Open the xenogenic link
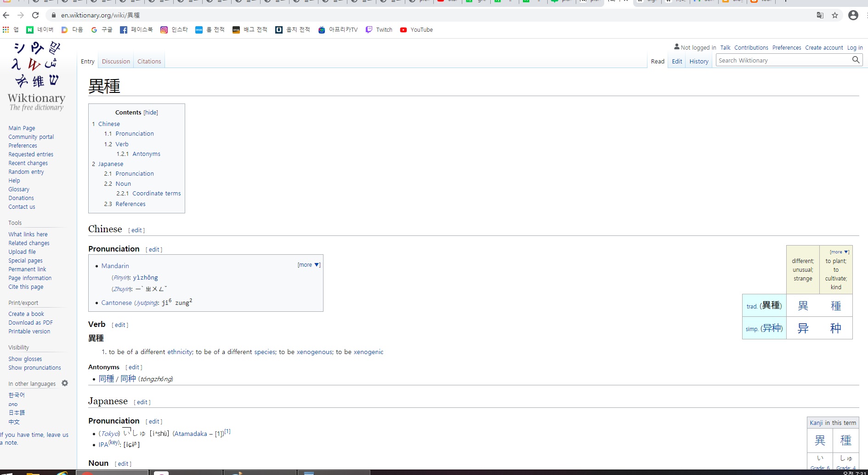Screen dimensions: 868x475 368,352
